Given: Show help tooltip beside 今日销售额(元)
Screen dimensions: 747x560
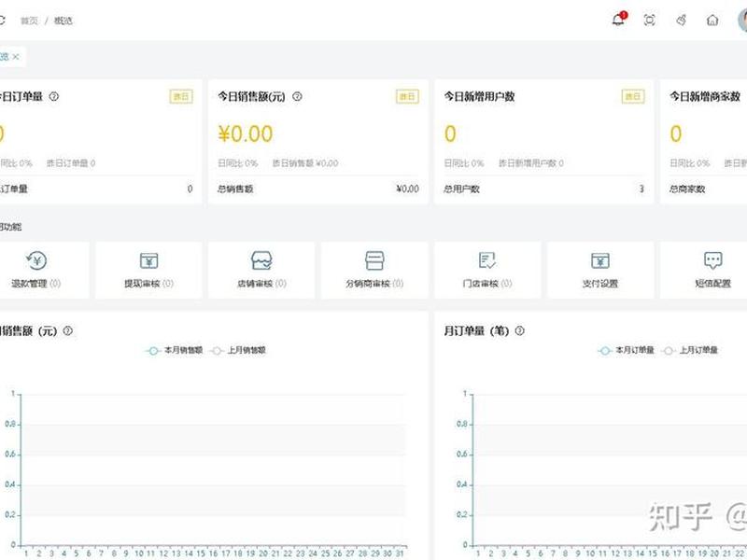Looking at the screenshot, I should (297, 96).
